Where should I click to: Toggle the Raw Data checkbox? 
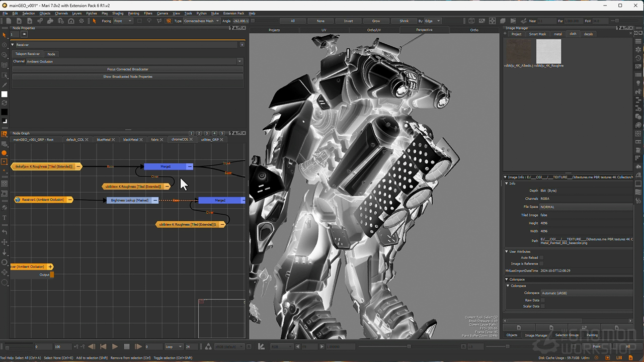tap(542, 300)
